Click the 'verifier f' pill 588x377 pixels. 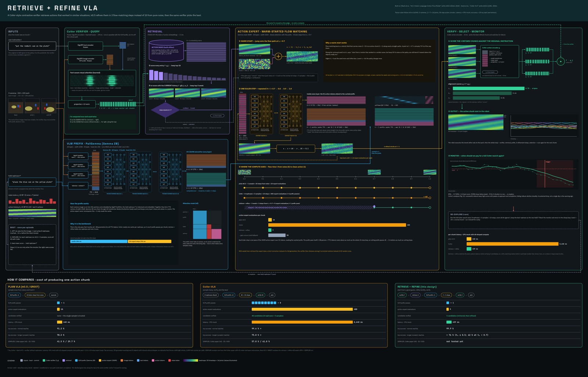(402, 295)
